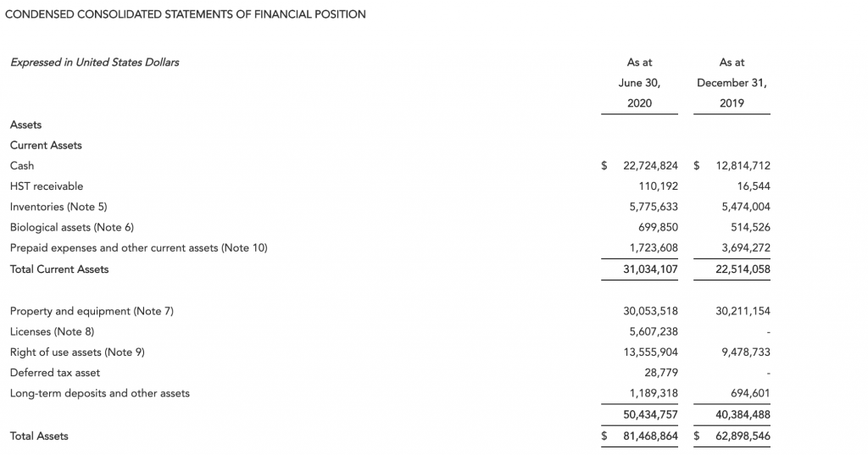Click the December 31, 2019 column header
Image resolution: width=868 pixels, height=455 pixels.
pos(732,83)
